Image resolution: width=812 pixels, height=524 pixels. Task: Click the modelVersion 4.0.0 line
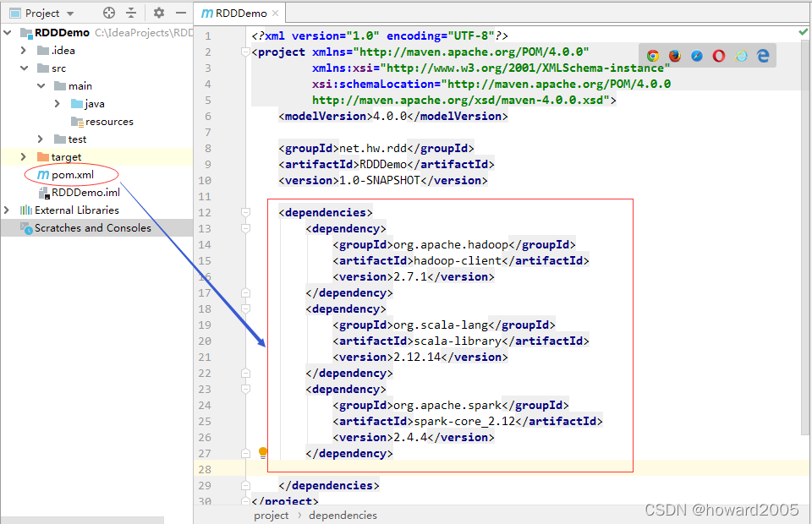(393, 116)
